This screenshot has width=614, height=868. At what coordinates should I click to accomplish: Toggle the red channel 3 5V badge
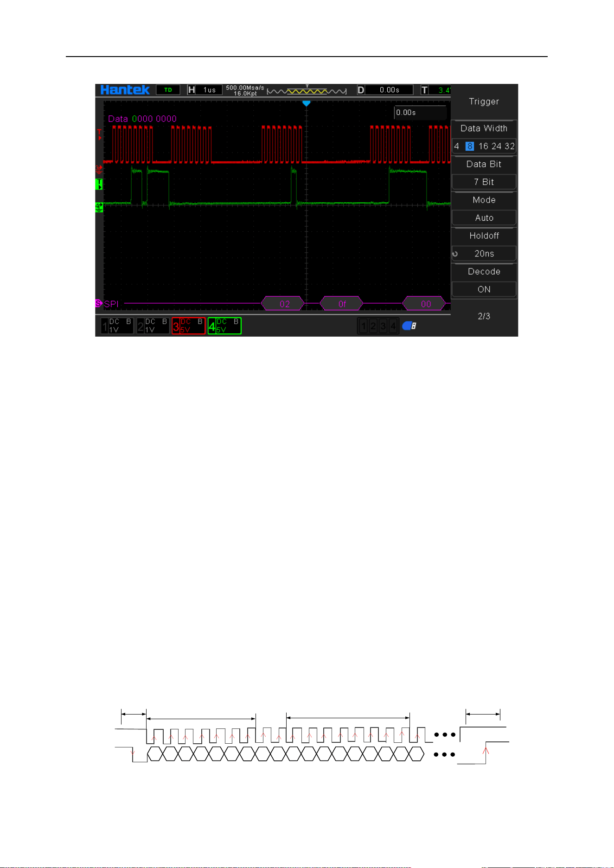tap(189, 326)
